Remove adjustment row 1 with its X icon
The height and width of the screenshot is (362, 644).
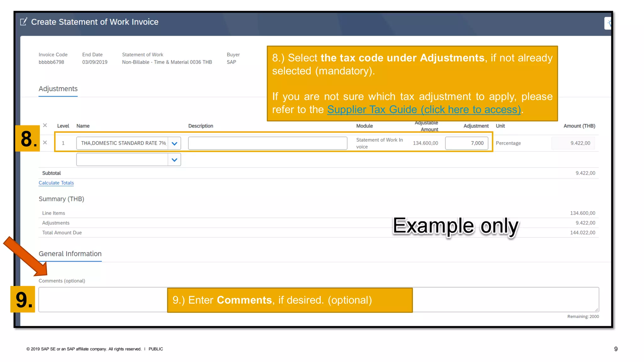click(45, 143)
